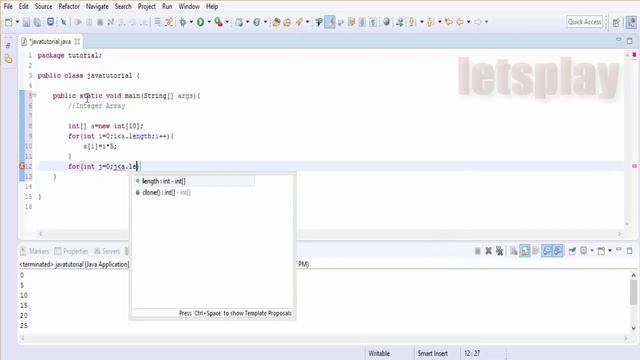The width and height of the screenshot is (640, 360).
Task: Click the Previous Annotation icon
Action: click(x=430, y=22)
